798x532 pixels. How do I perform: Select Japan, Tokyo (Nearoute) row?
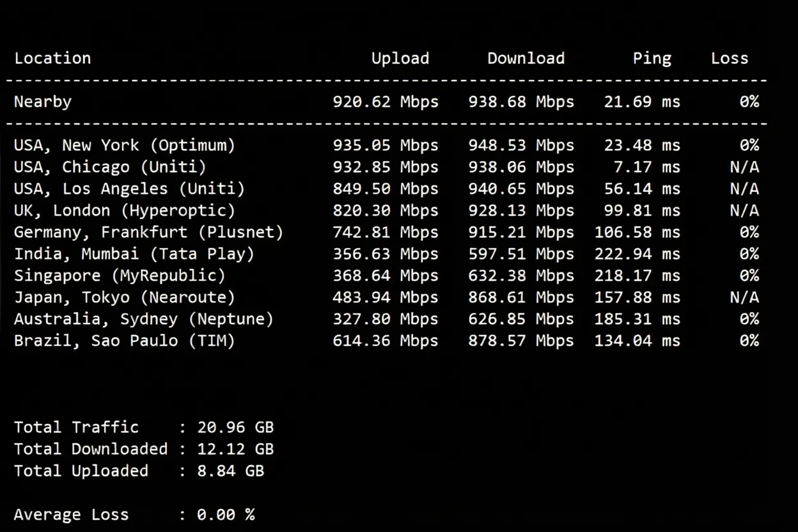386,297
